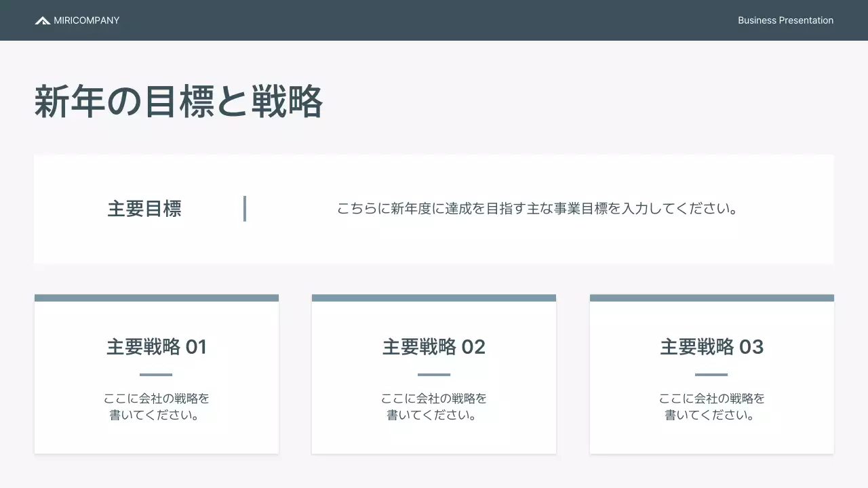Click the divider line under 主要戦略 02

434,373
